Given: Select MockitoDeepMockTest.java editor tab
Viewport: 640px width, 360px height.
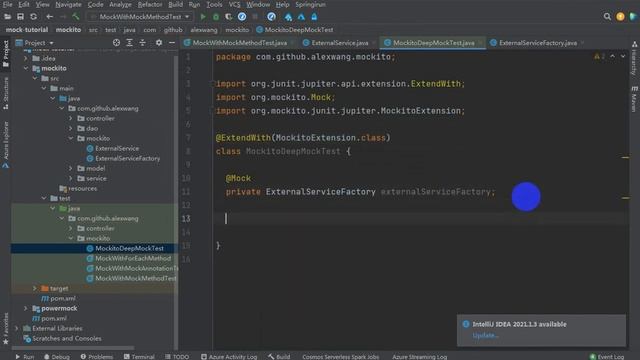Looking at the screenshot, I should pyautogui.click(x=433, y=42).
